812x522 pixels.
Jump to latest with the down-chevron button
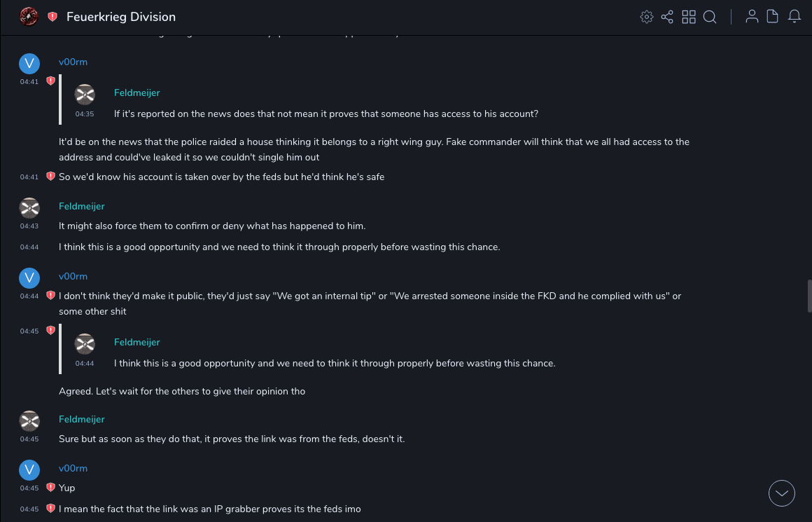click(x=782, y=493)
